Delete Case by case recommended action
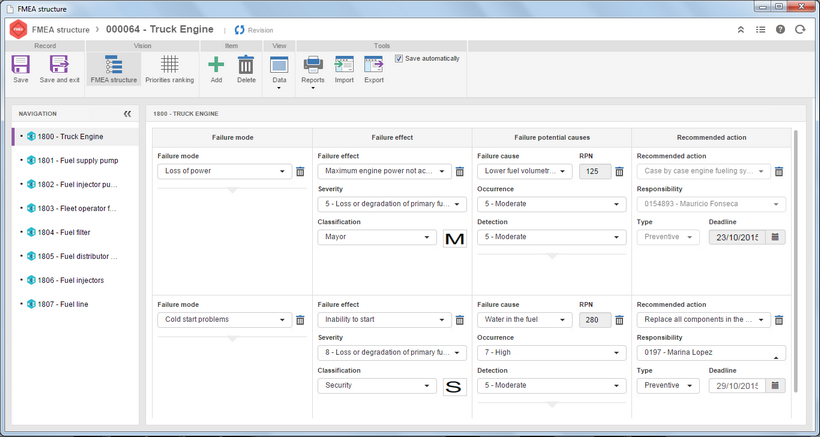Viewport: 820px width, 437px height. [x=779, y=171]
